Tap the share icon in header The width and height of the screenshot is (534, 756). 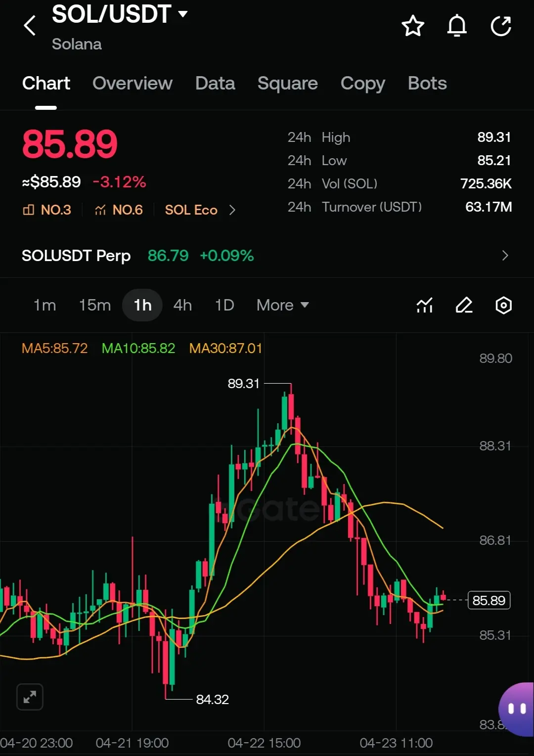pyautogui.click(x=501, y=26)
